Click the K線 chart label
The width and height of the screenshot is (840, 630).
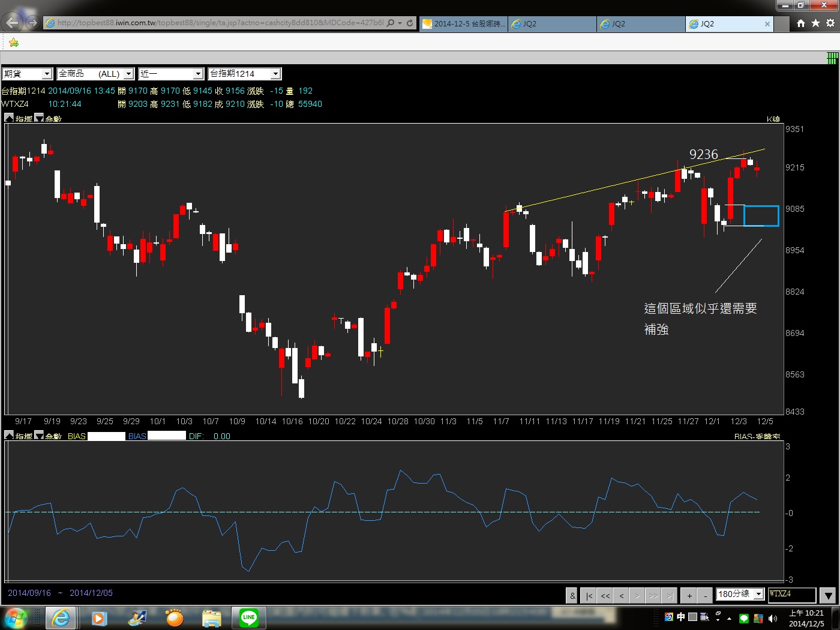(773, 119)
